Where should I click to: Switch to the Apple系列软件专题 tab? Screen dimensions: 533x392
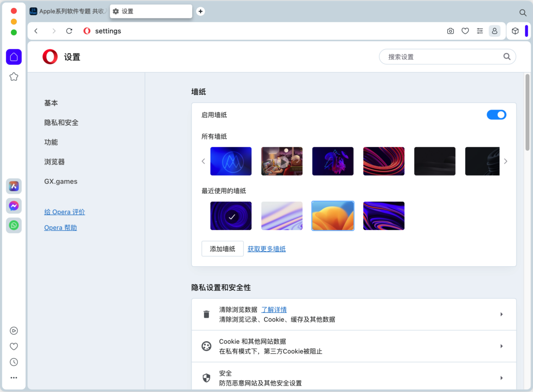coord(68,11)
